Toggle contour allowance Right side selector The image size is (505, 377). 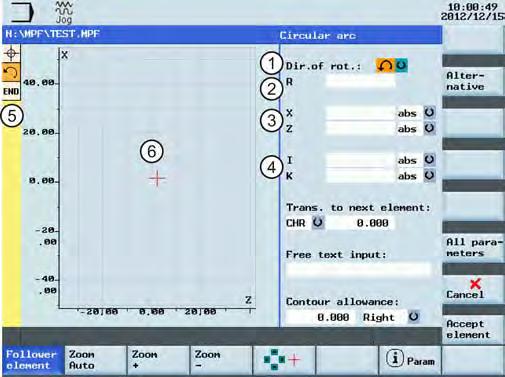413,317
